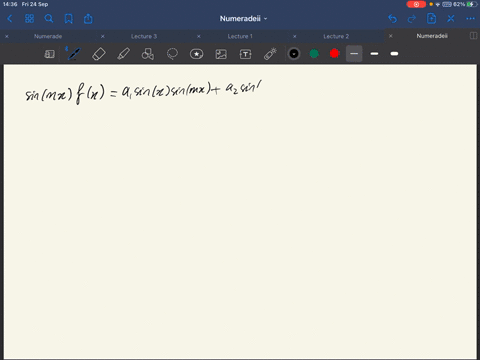Open the Elements star tool

coord(197,54)
